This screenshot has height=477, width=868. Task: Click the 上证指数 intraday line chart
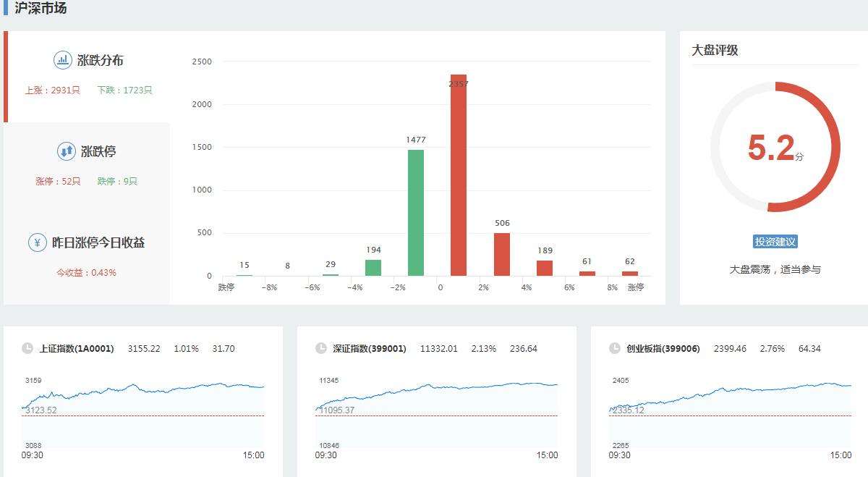(143, 413)
